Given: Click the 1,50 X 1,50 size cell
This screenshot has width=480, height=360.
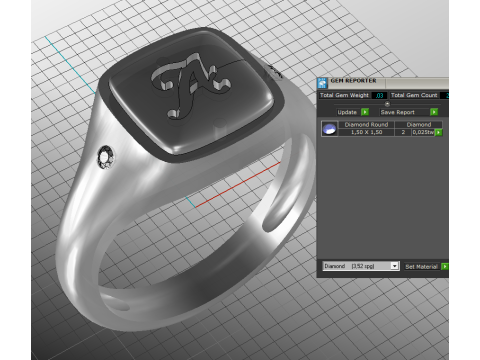Looking at the screenshot, I should click(366, 132).
